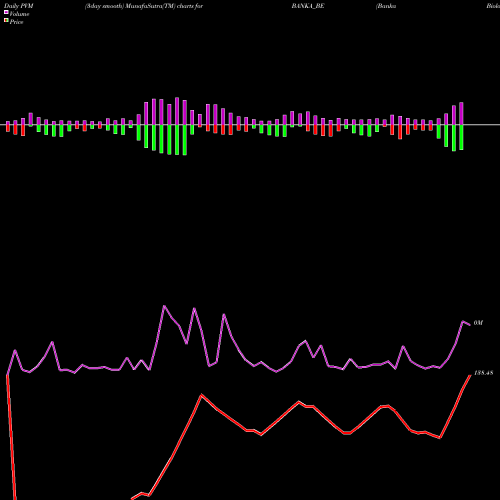Screen dimensions: 500x500
Task: Click the '0M' volume value label
Action: coord(478,323)
